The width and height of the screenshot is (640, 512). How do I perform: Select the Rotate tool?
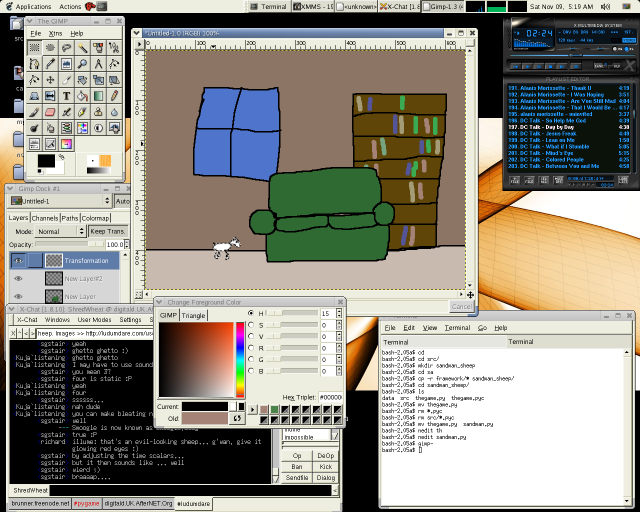(82, 80)
